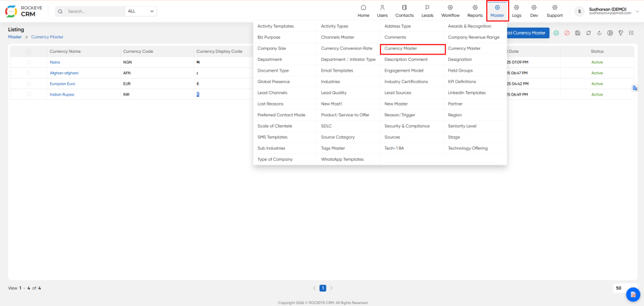Expand the Sudharsan profile chevron

click(637, 11)
